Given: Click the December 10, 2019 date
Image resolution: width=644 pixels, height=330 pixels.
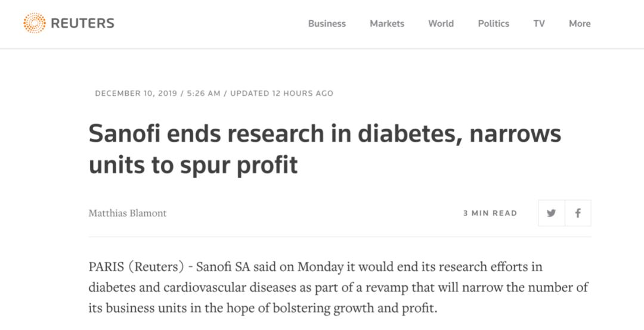Looking at the screenshot, I should pyautogui.click(x=136, y=94).
